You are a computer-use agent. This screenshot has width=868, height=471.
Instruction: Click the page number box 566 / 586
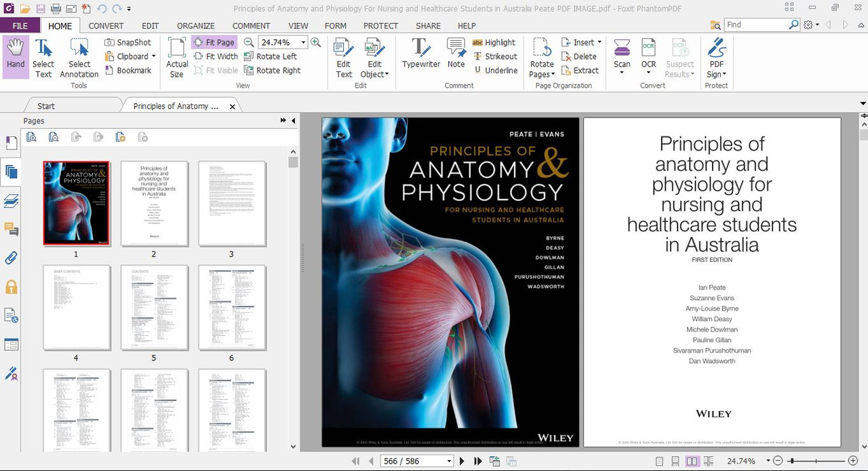click(x=416, y=461)
